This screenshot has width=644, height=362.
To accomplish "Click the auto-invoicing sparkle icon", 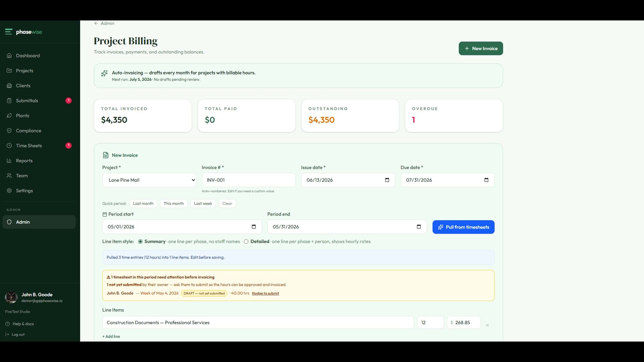I will (104, 73).
